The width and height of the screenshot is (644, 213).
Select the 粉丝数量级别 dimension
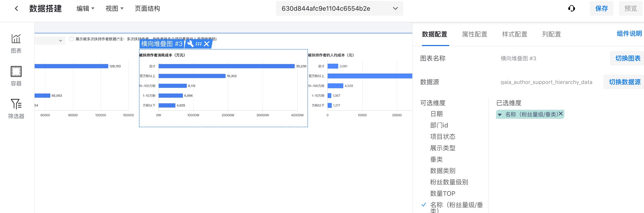click(449, 182)
